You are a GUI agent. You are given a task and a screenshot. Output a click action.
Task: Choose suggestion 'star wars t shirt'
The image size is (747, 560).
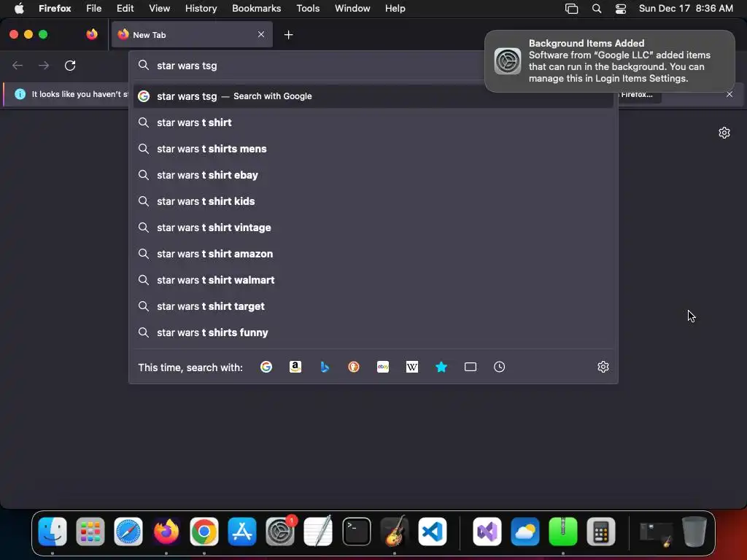(x=373, y=122)
